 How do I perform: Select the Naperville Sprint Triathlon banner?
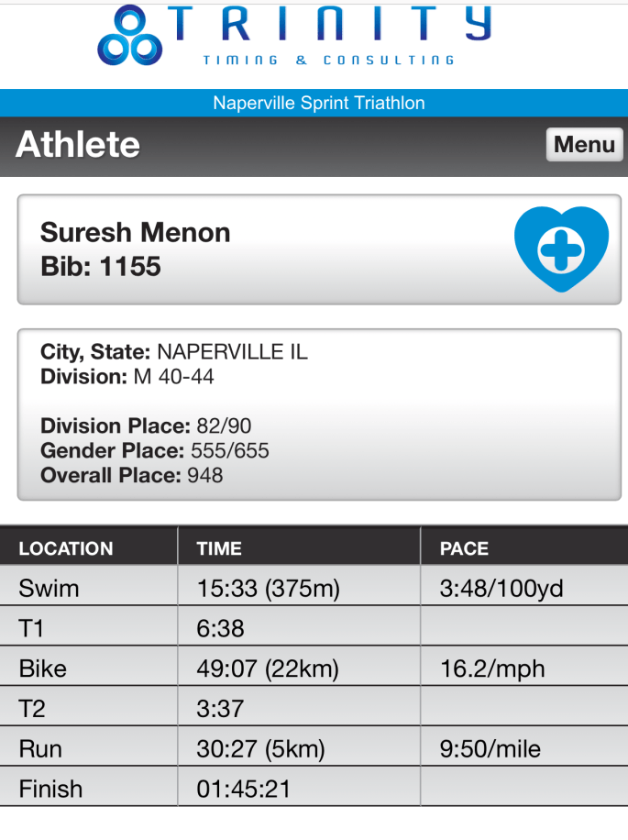coord(318,103)
